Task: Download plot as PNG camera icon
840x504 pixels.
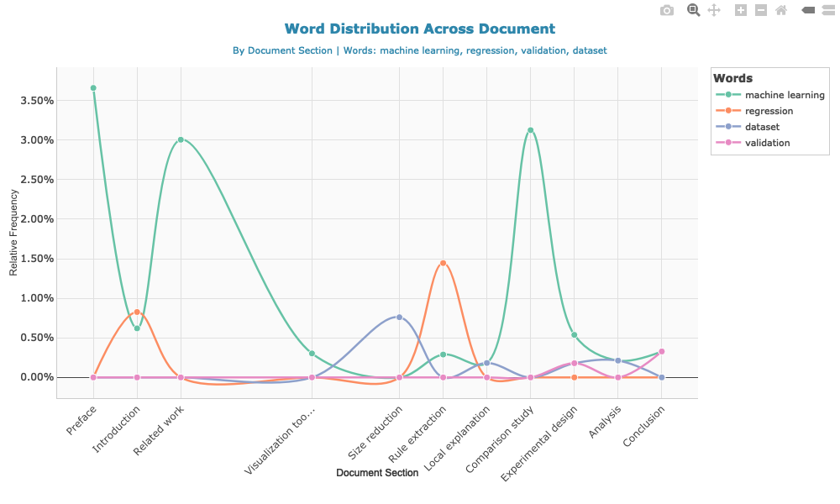Action: click(x=666, y=10)
